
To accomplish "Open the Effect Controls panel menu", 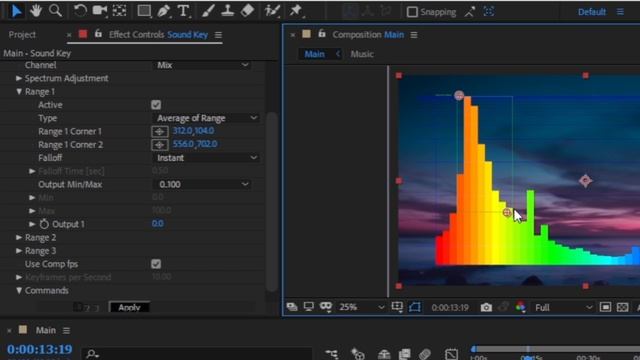I will 218,35.
